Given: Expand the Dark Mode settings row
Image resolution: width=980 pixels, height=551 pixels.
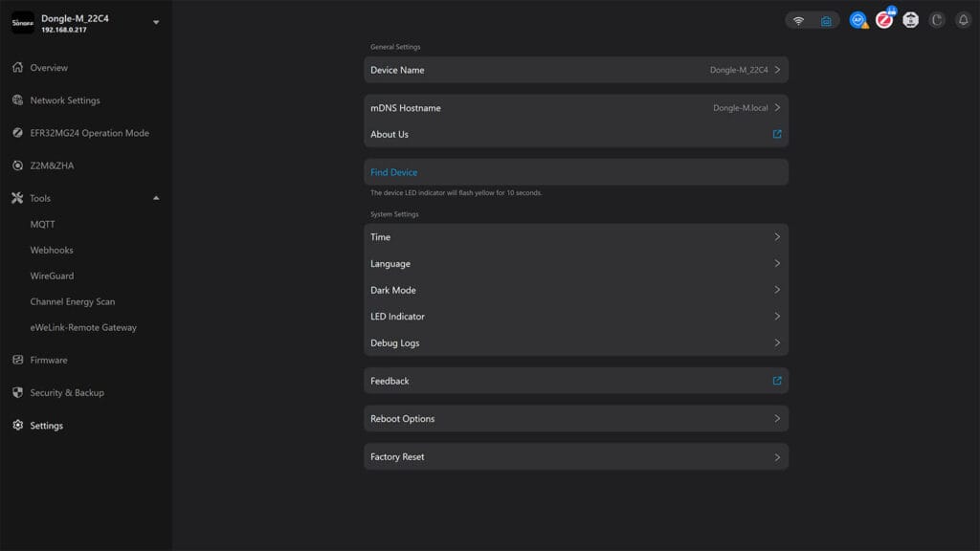Looking at the screenshot, I should coord(575,290).
